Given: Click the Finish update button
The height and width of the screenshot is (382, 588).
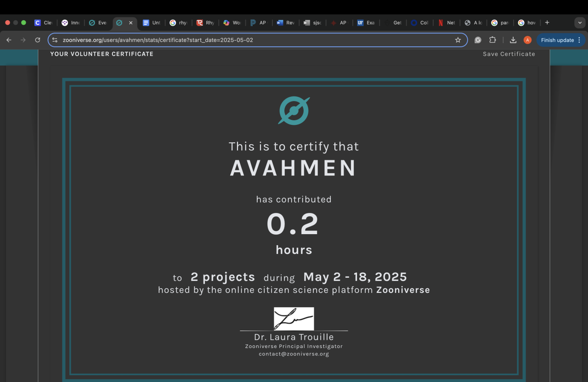Looking at the screenshot, I should click(560, 40).
